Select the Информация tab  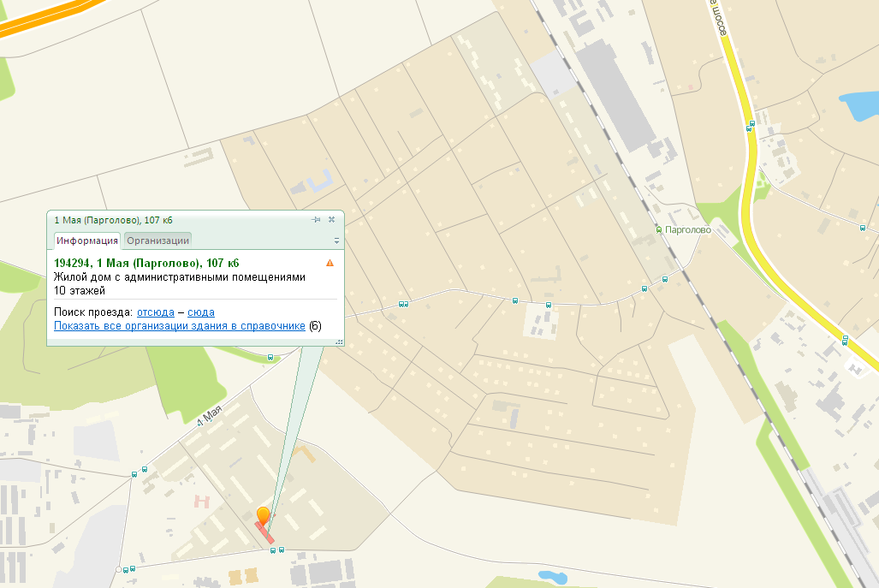87,241
